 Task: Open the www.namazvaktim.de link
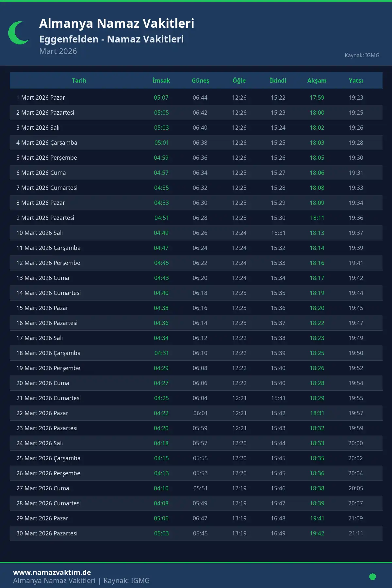point(52,572)
